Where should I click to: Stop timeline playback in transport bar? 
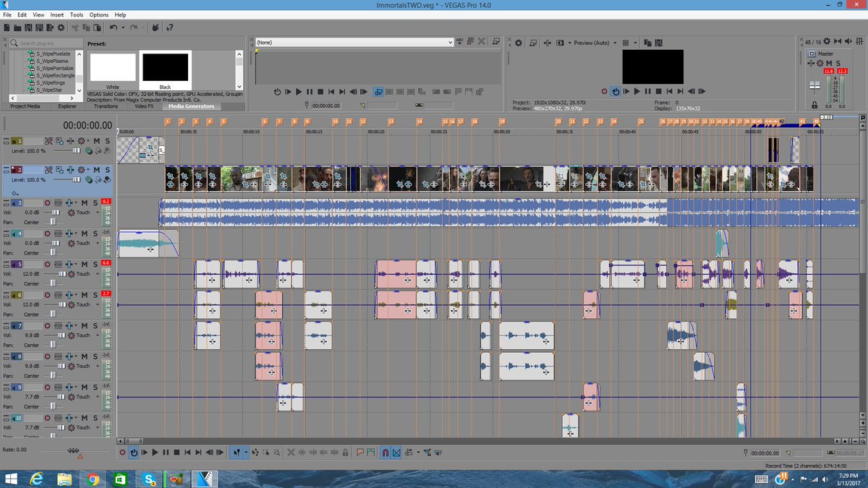point(176,453)
